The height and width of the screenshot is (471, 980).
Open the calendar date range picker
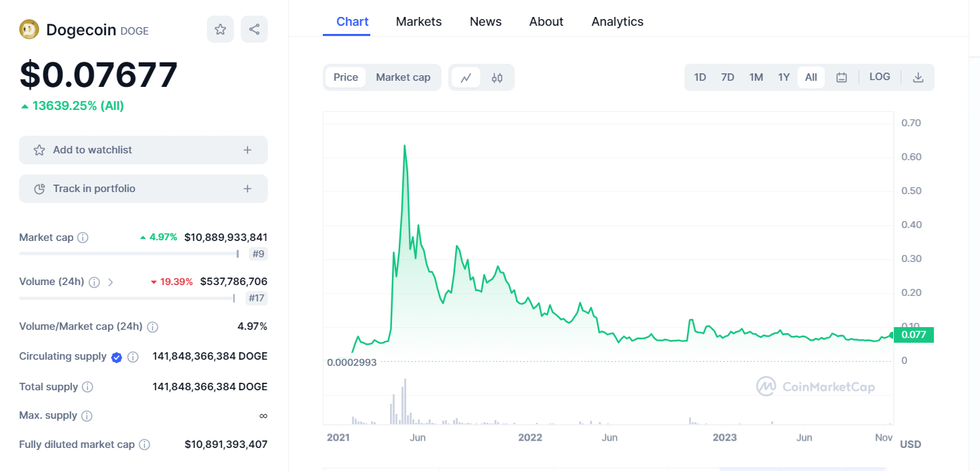point(842,77)
